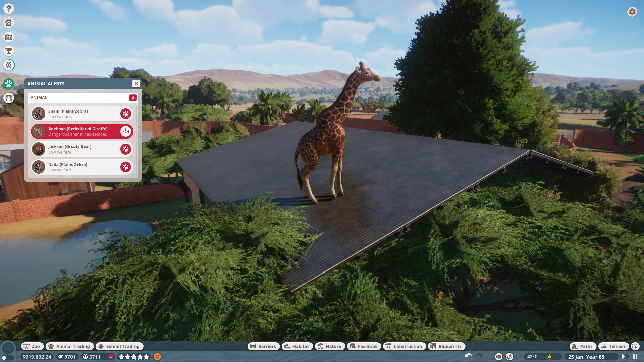Open the Blueprints menu
This screenshot has height=362, width=644.
pyautogui.click(x=446, y=346)
